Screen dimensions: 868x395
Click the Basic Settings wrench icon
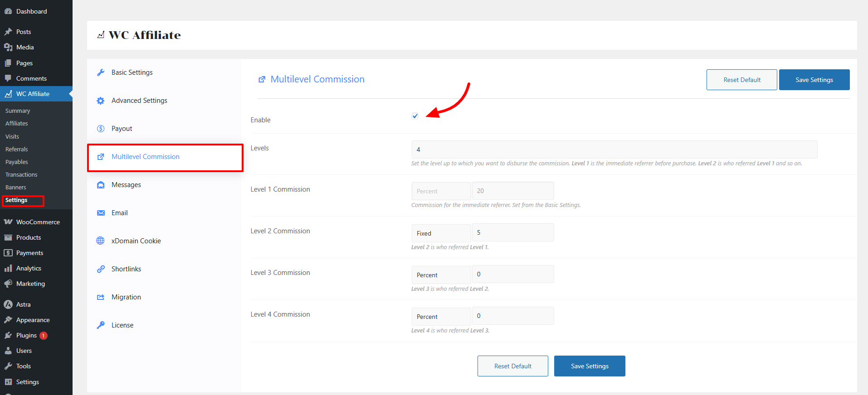[101, 72]
